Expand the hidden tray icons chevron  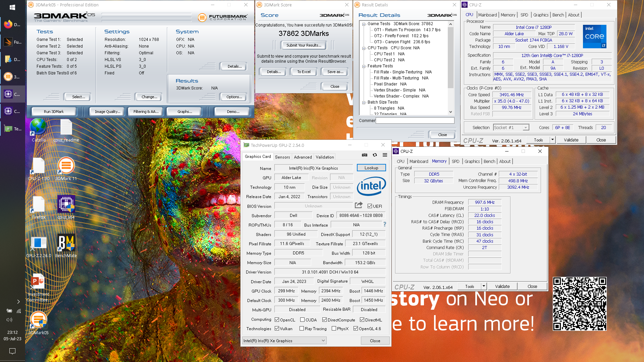click(x=18, y=302)
